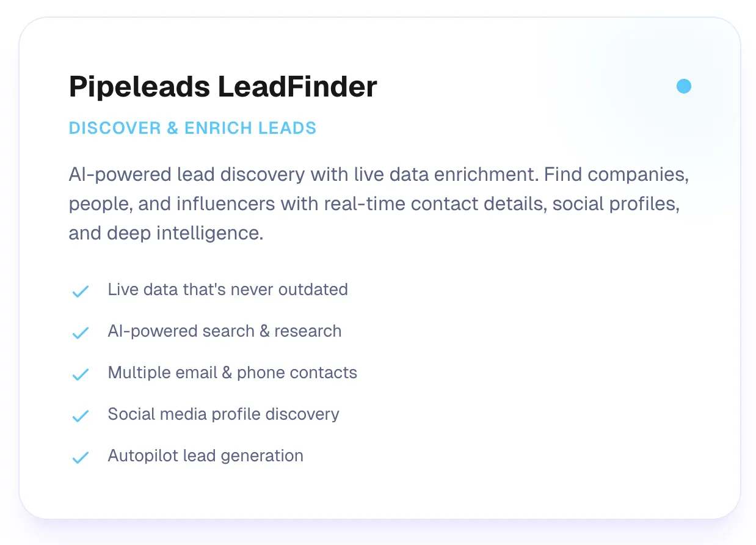Viewport: 756px width, 545px height.
Task: Open the Pipeleads LeadFinder title
Action: 223,87
